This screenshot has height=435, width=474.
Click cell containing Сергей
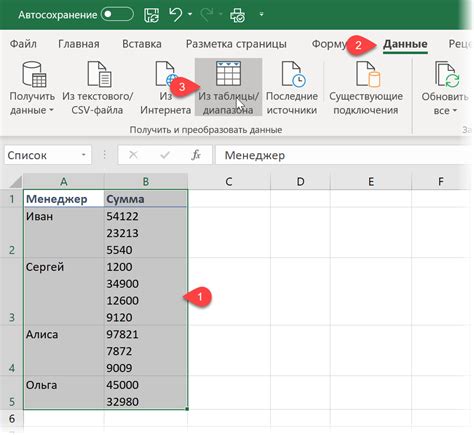[64, 291]
